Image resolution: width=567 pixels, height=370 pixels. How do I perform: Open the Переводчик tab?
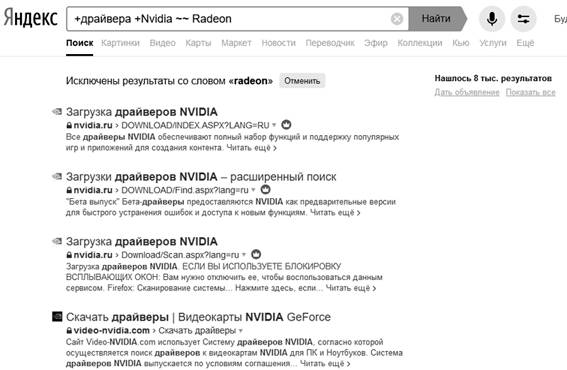[330, 43]
